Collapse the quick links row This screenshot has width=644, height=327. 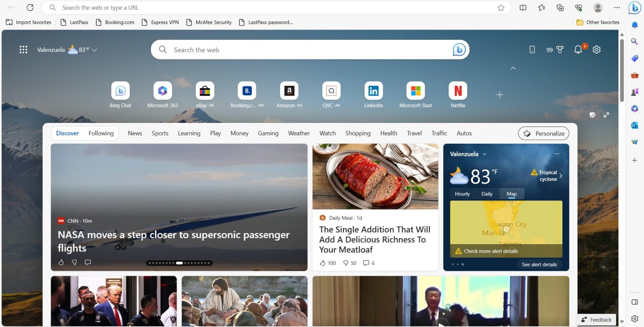[x=513, y=68]
